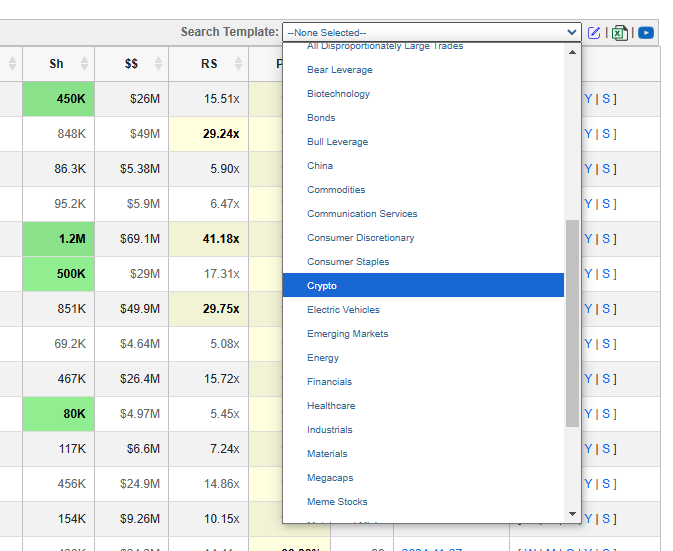Image resolution: width=673 pixels, height=551 pixels.
Task: Click the $9.26M dollar cell
Action: click(x=132, y=519)
